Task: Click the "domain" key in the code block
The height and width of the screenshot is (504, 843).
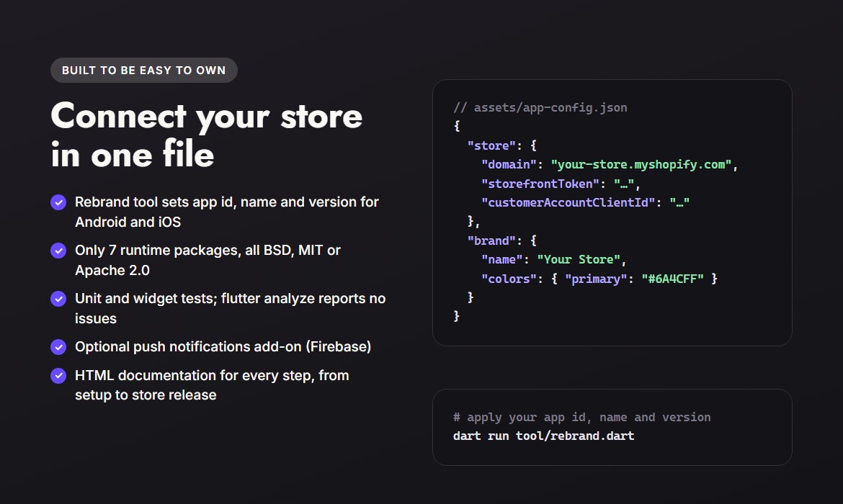Action: [509, 164]
